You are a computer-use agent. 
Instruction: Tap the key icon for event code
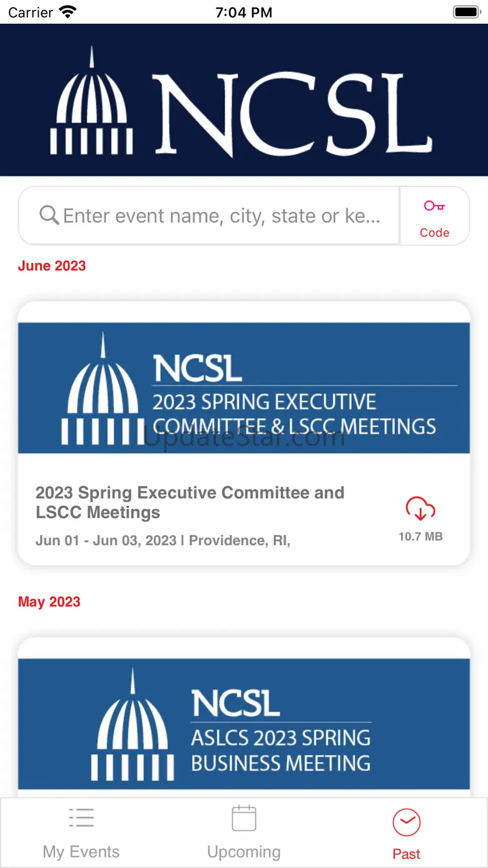tap(434, 206)
